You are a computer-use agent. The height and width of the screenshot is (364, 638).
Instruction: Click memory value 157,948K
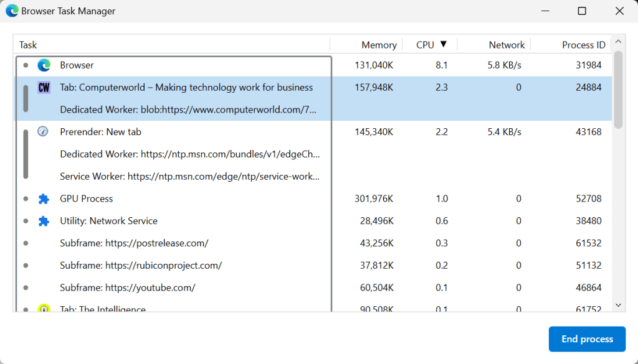coord(374,87)
